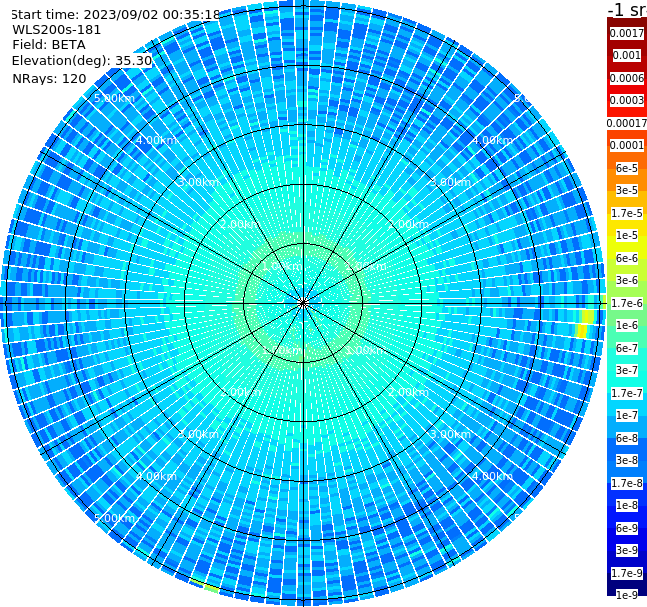Click the lower-right 4.00km range label
This screenshot has height=607, width=647.
coord(492,476)
